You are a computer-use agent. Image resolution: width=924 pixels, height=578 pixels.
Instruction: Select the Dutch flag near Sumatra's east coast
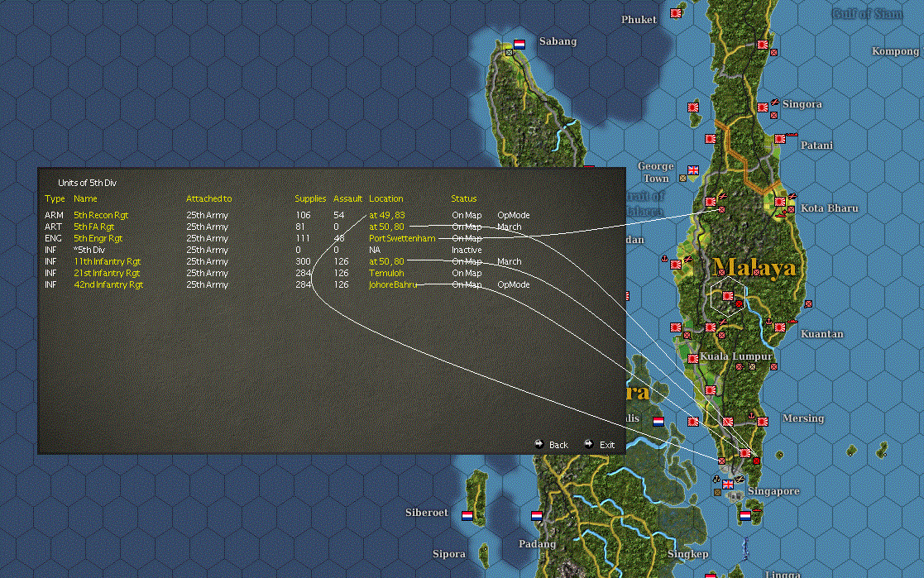pos(658,421)
